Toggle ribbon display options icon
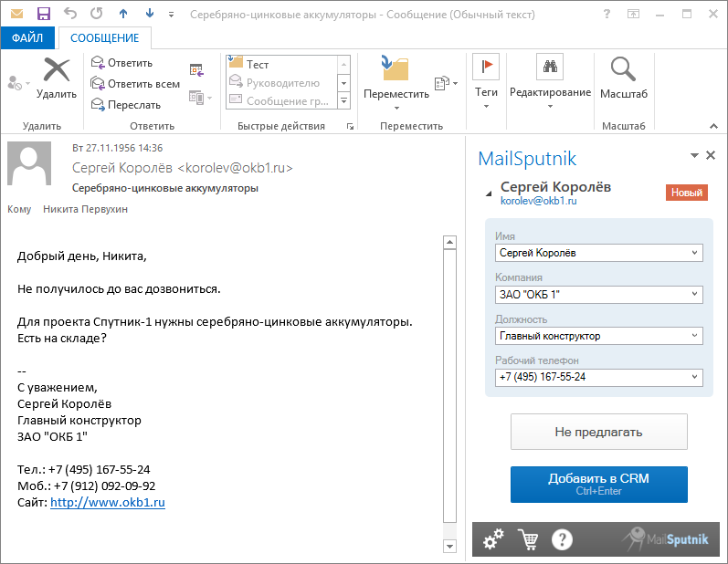 point(633,14)
